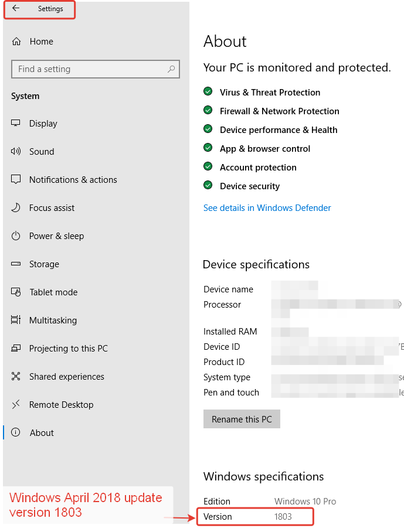The height and width of the screenshot is (532, 404).
Task: Click the Device security text
Action: [250, 186]
